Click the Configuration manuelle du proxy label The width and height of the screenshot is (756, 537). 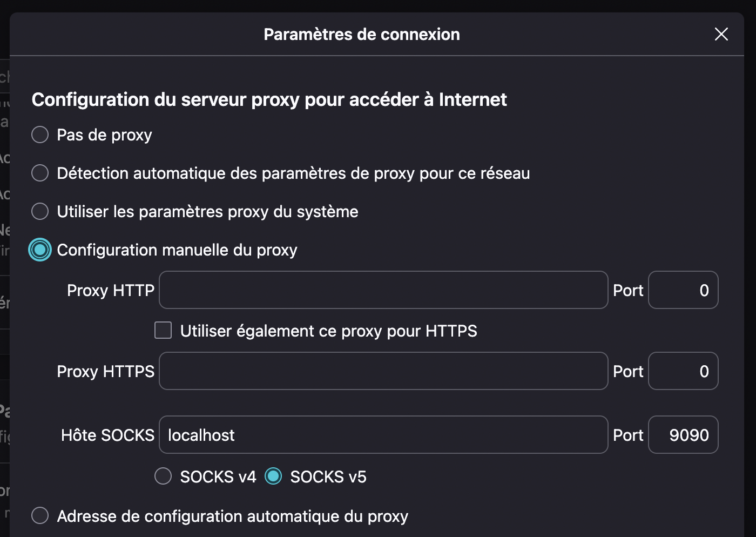[177, 250]
